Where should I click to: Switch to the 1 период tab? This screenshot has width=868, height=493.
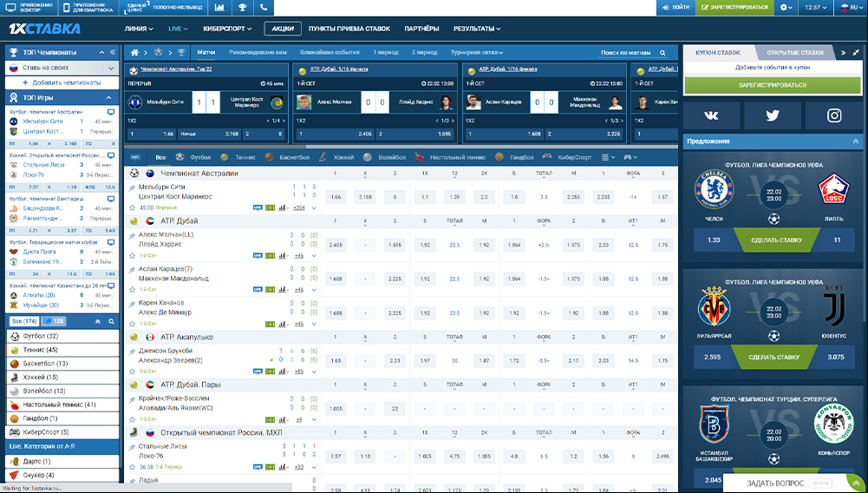pos(385,53)
